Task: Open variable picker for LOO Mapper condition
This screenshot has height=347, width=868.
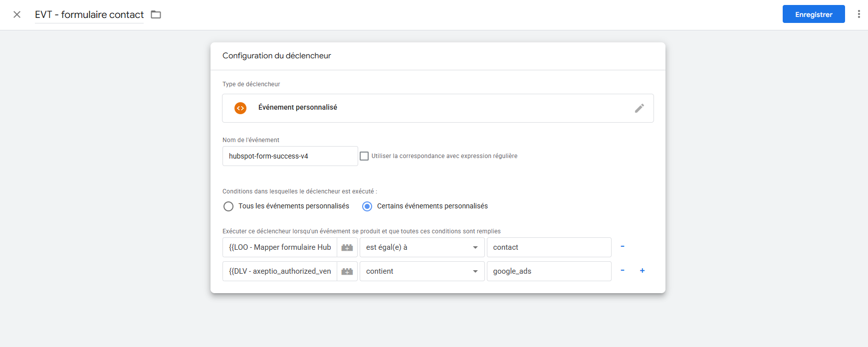Action: click(x=347, y=247)
